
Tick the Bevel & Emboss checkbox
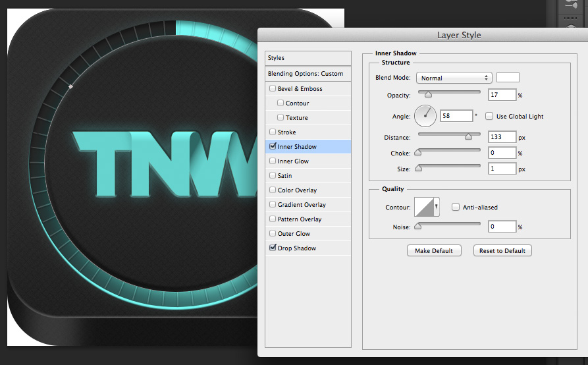coord(273,88)
